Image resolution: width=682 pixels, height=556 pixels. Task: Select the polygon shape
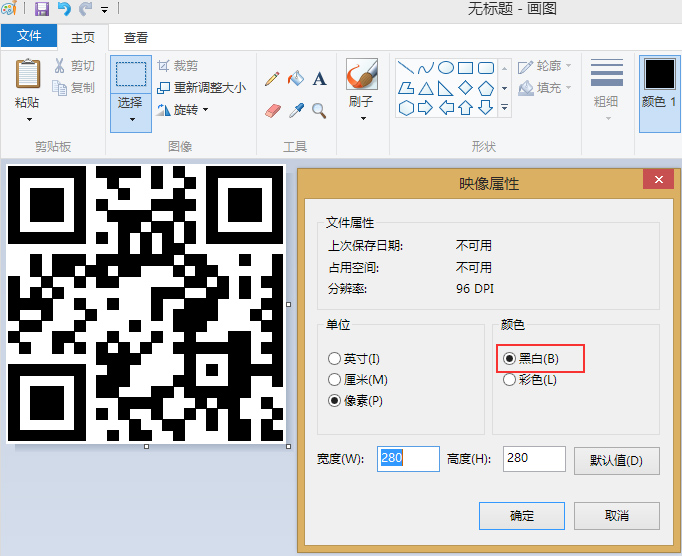click(x=406, y=88)
